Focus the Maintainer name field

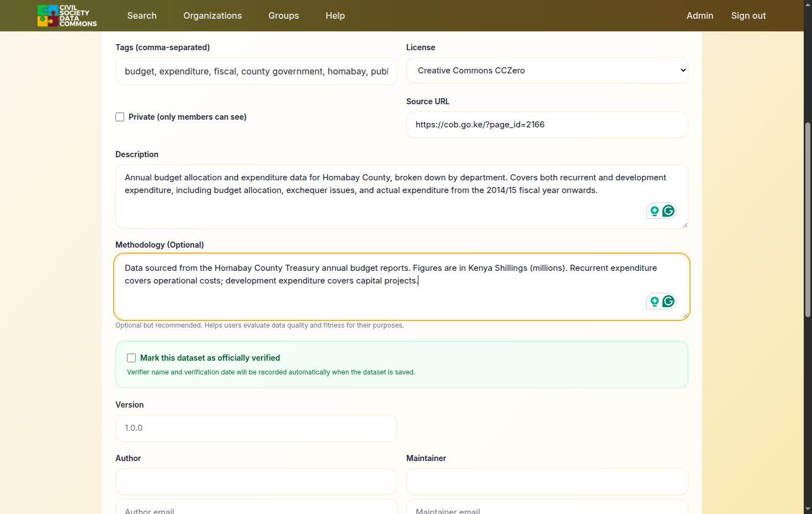pos(547,481)
